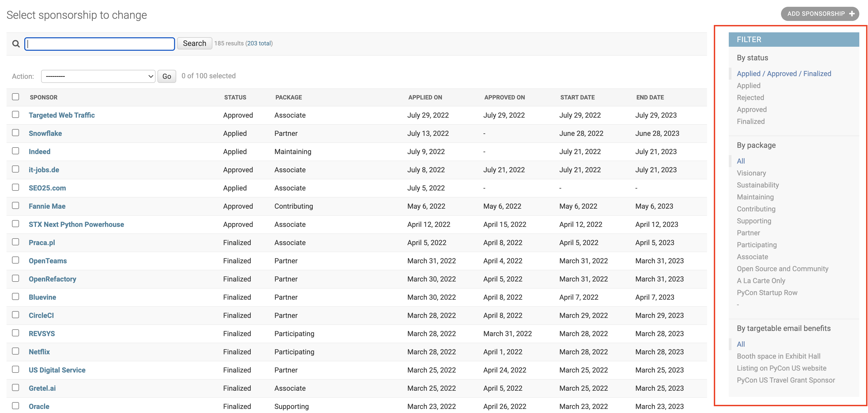Open the OpenRefactory sponsorship entry
868x413 pixels.
click(52, 279)
